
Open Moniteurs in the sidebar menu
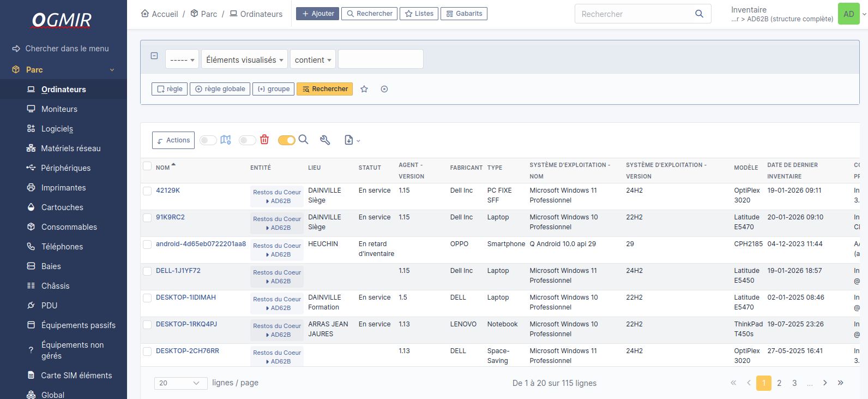(x=59, y=109)
